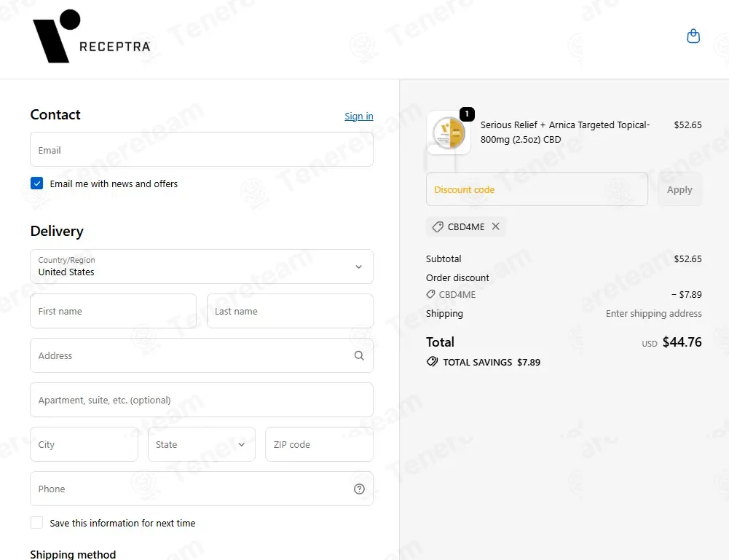Click the $44.76 total amount
Screen dimensions: 729x560
tap(682, 342)
